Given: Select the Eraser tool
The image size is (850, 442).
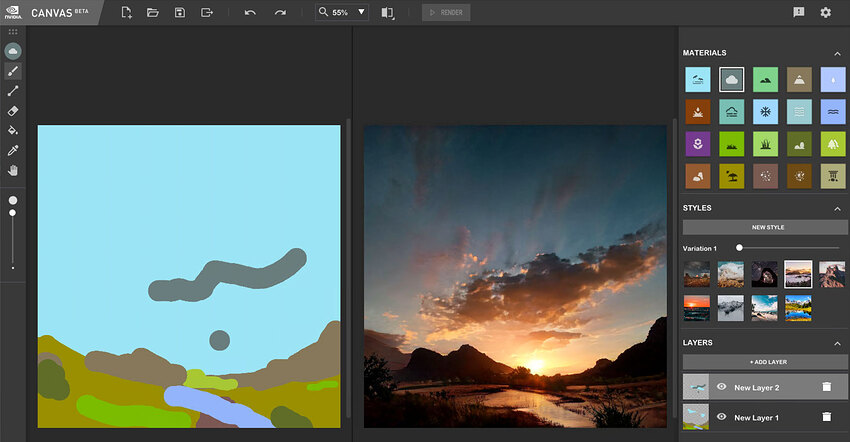Looking at the screenshot, I should [x=13, y=111].
